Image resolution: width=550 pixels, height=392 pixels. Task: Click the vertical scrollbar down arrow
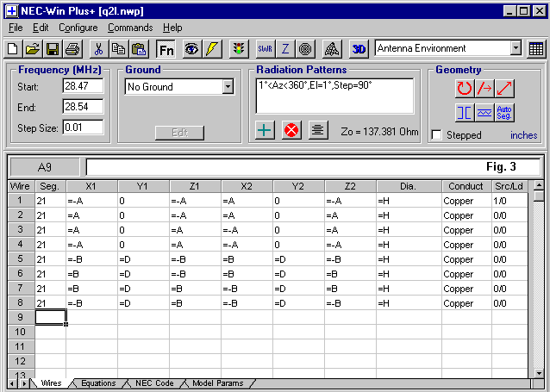pos(539,371)
